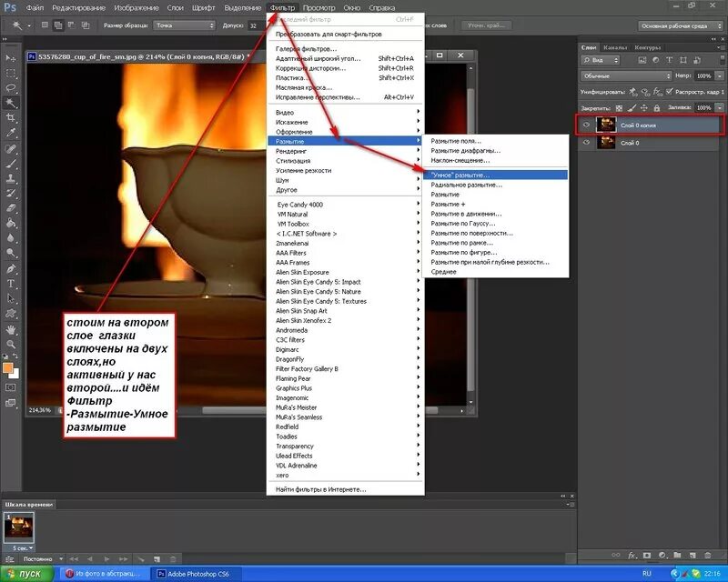The height and width of the screenshot is (582, 728).
Task: Select the Dodge tool
Action: (11, 253)
